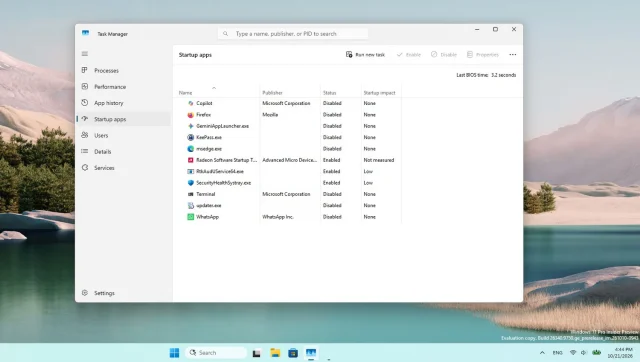
Task: Select the Copilot icon in list
Action: (191, 103)
